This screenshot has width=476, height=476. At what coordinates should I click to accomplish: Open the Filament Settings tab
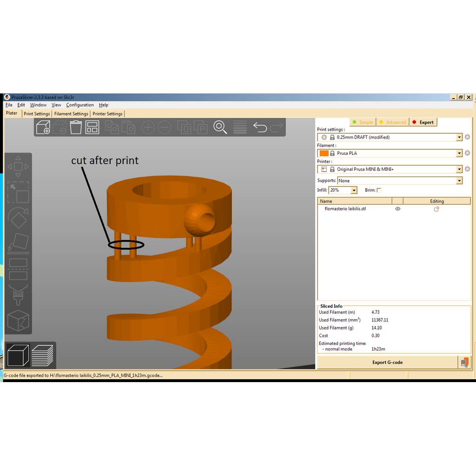[x=71, y=114]
